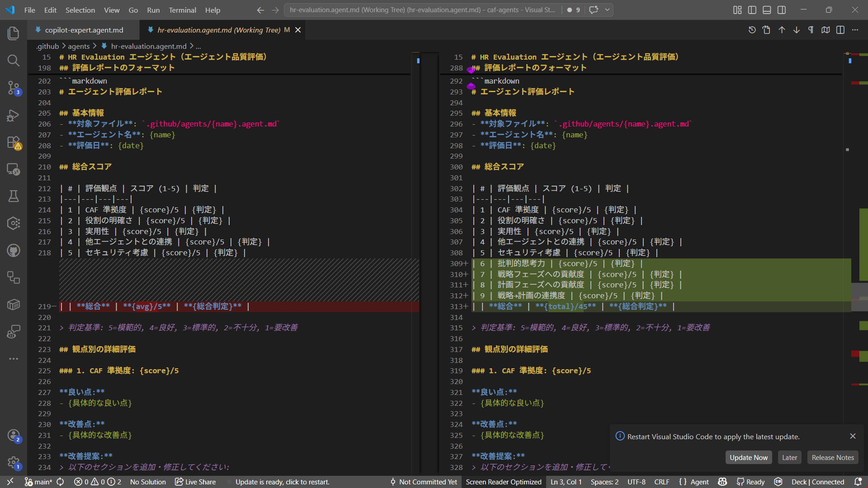
Task: Click the errors and warnings status counter
Action: [97, 482]
